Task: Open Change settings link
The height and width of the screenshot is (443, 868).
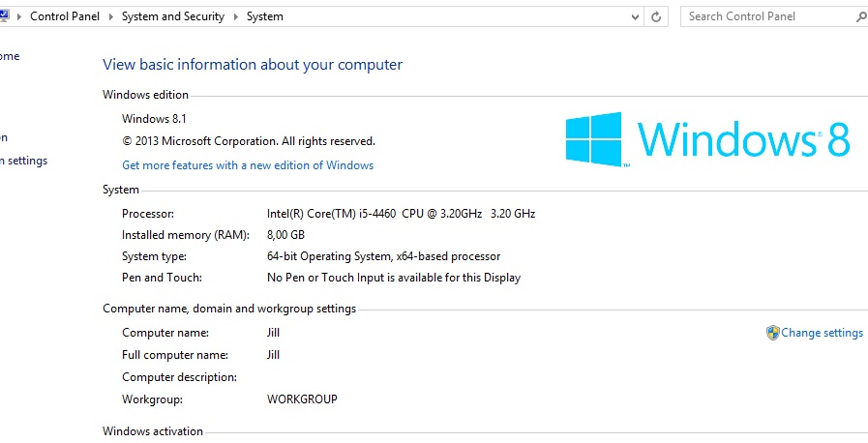Action: coord(822,333)
